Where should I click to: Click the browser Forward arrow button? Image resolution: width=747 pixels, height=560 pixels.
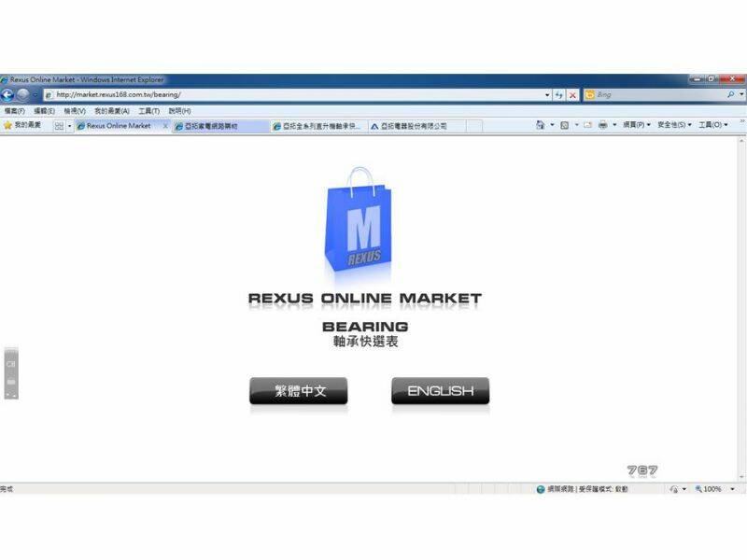click(22, 95)
